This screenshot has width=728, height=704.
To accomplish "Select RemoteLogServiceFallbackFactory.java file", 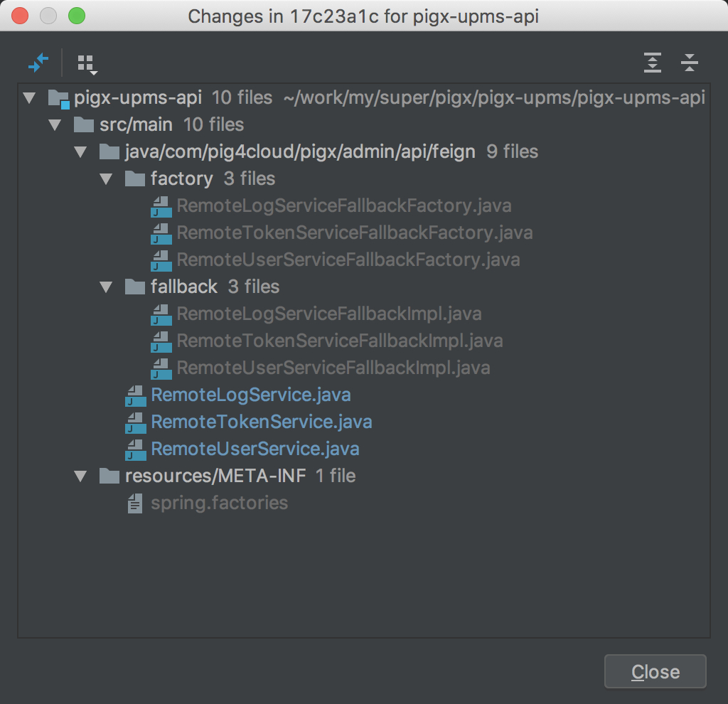I will coord(344,206).
